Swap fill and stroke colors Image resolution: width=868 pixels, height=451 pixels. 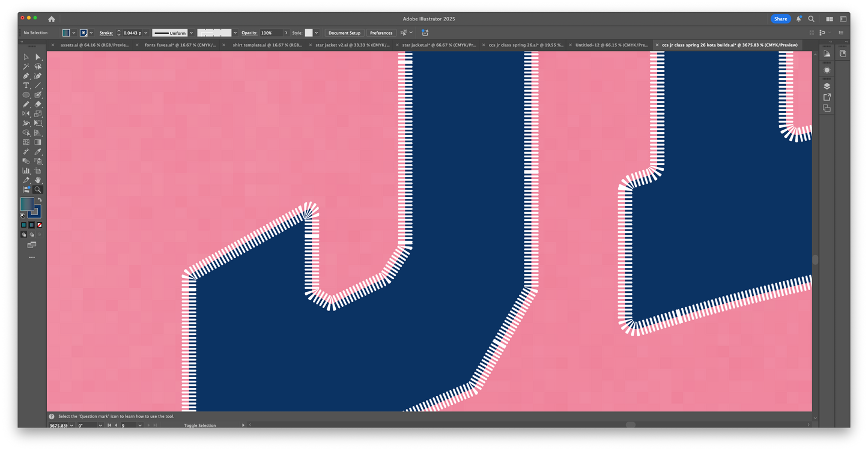tap(40, 200)
